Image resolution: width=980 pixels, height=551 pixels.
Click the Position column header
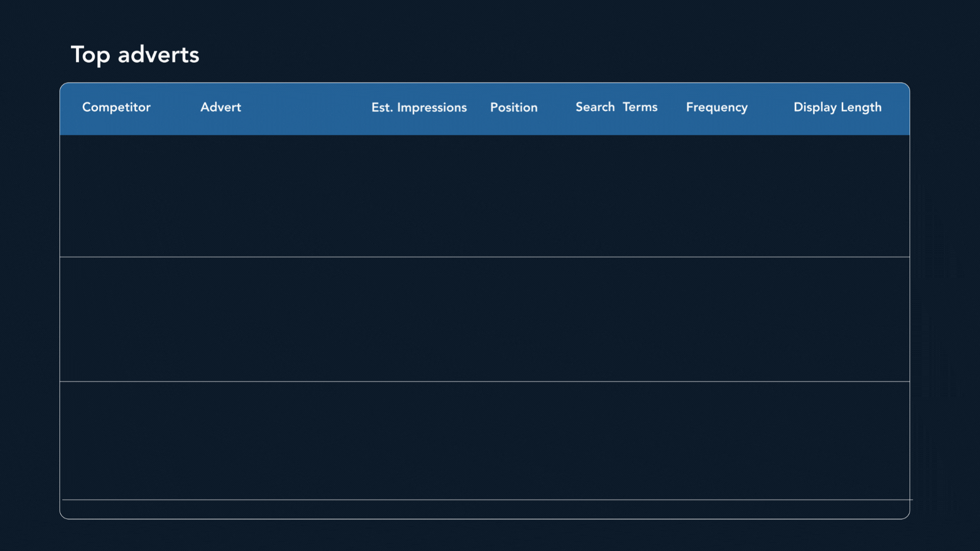[x=513, y=108]
